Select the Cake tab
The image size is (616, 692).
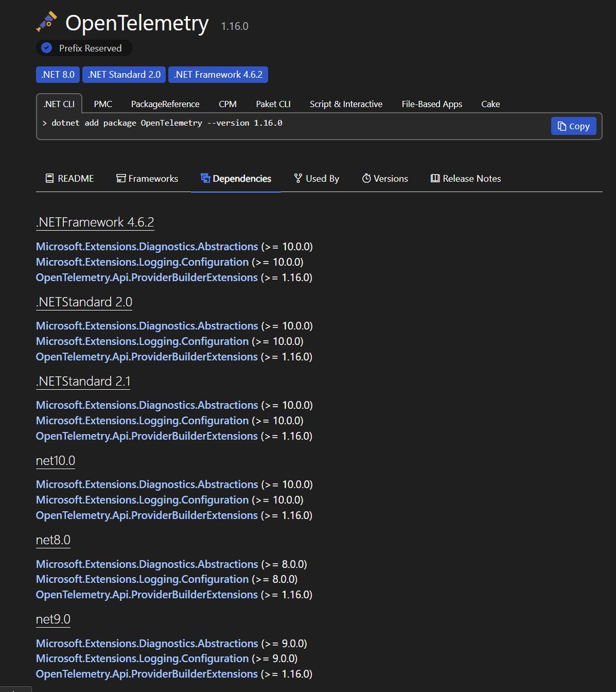pyautogui.click(x=490, y=104)
